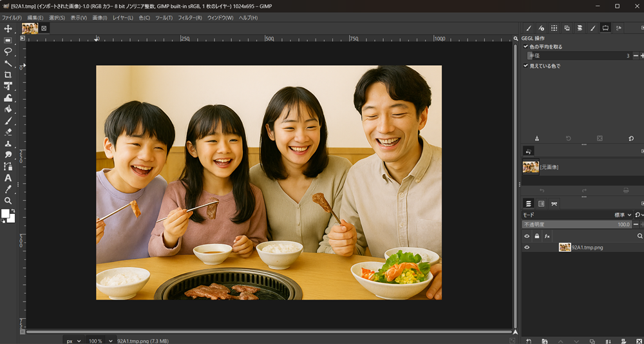Viewport: 644px width, 344px height.
Task: Select the Fuzzy Select magic wand tool
Action: point(8,63)
